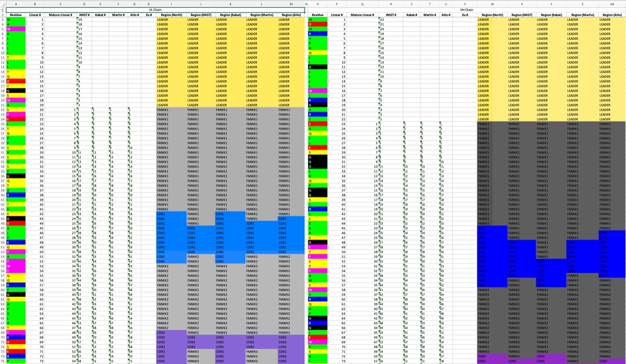Image resolution: width=626 pixels, height=364 pixels.
Task: Click Region (AHo) header in column AA
Action: pyautogui.click(x=612, y=15)
